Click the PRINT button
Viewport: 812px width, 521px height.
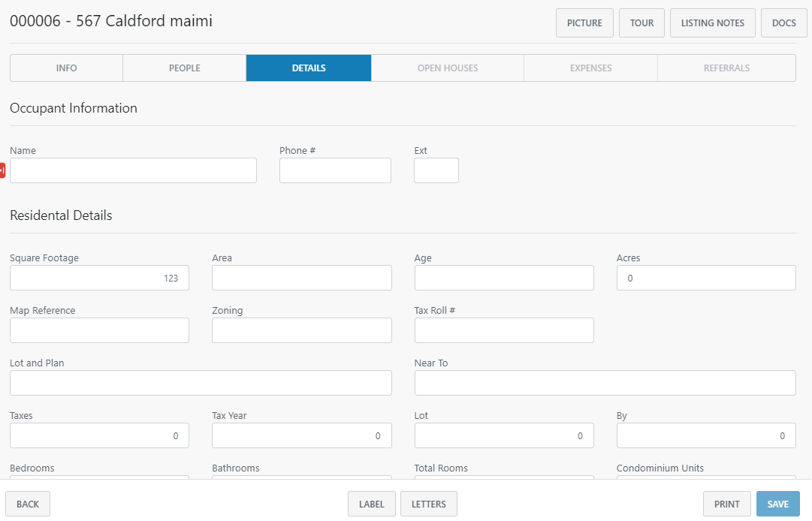pyautogui.click(x=726, y=503)
